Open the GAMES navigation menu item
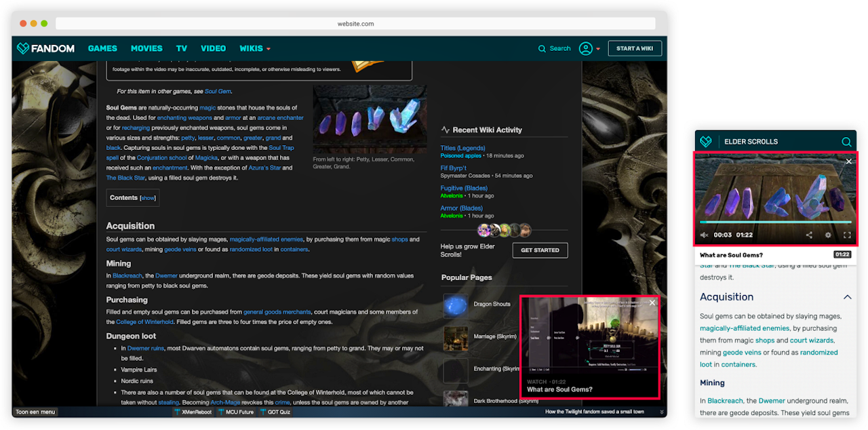 [x=102, y=49]
